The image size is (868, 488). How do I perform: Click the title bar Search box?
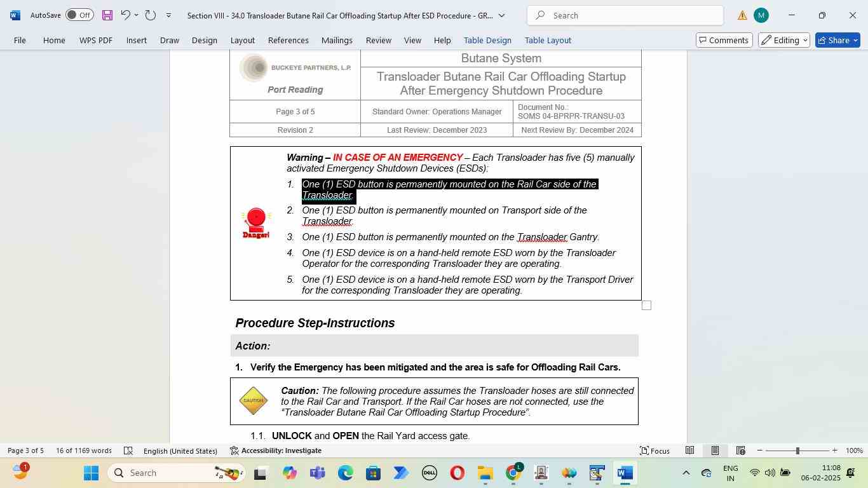(625, 15)
